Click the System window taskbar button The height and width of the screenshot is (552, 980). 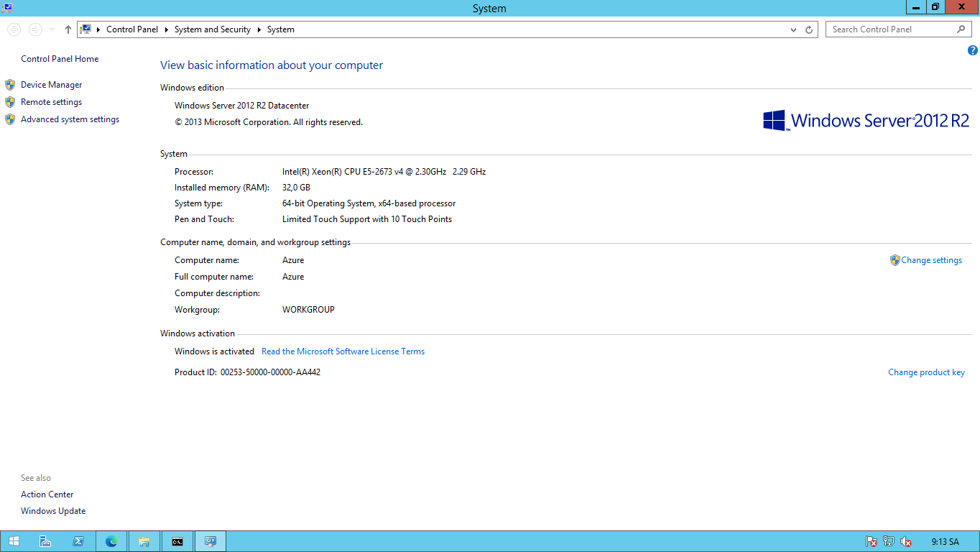click(211, 541)
